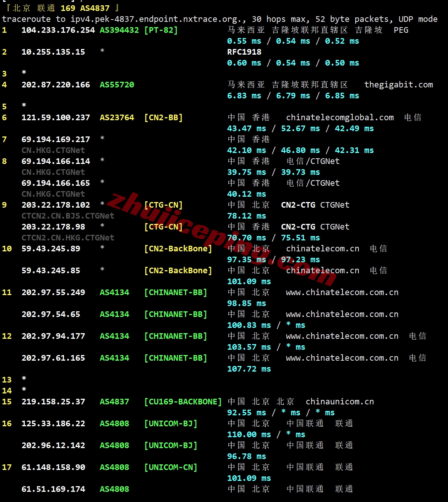Screen dimensions: 448x502
Task: Click IP 203.22.178.98
Action: [x=53, y=227]
